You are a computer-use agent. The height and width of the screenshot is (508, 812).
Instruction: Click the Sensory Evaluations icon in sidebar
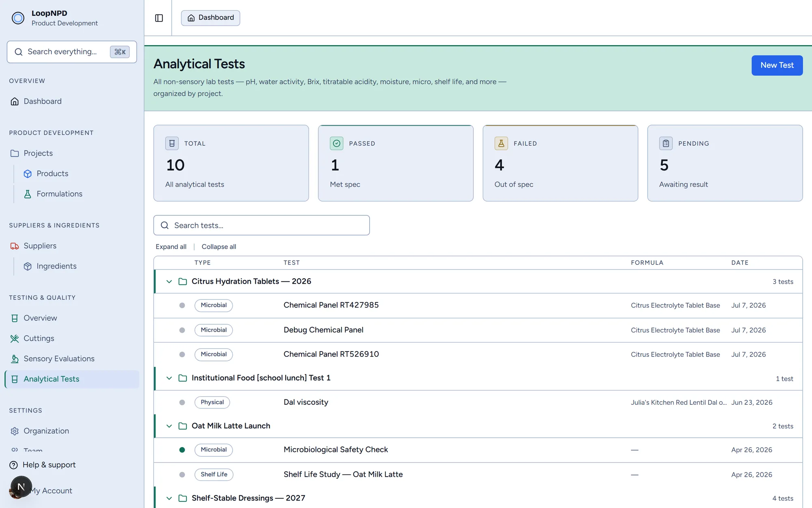(15, 359)
